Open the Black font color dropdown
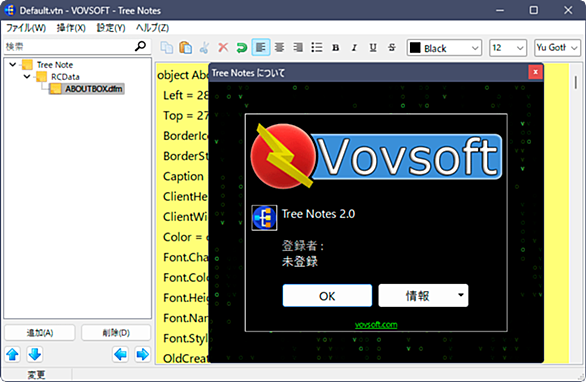This screenshot has width=586, height=382. pos(444,48)
